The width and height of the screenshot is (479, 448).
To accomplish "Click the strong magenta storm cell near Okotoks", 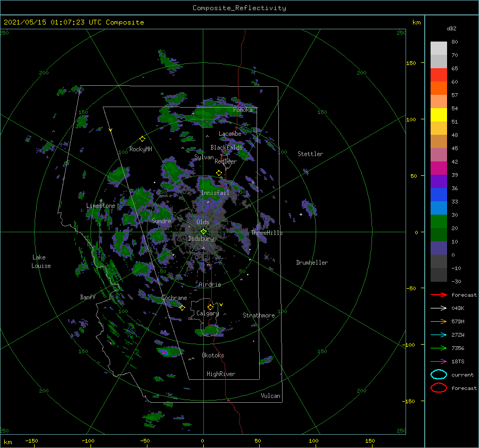I will (x=164, y=352).
